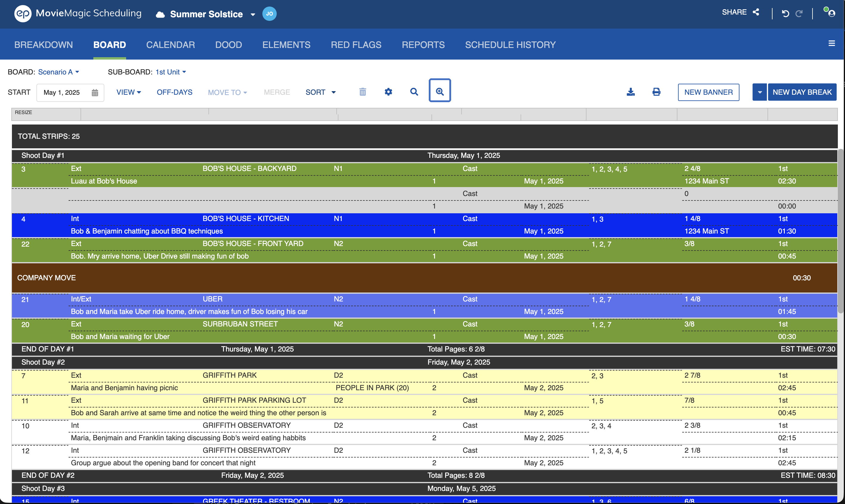Redo the last undone action

click(799, 14)
